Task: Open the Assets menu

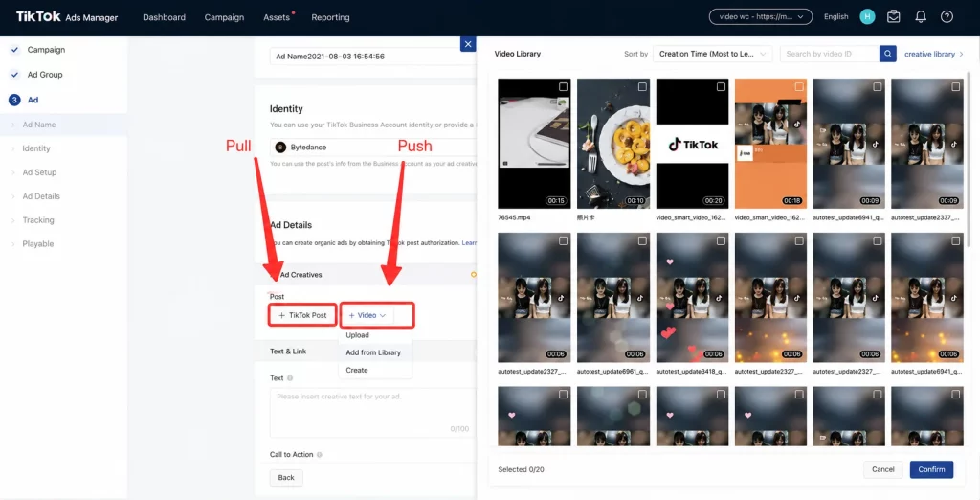Action: (x=277, y=17)
